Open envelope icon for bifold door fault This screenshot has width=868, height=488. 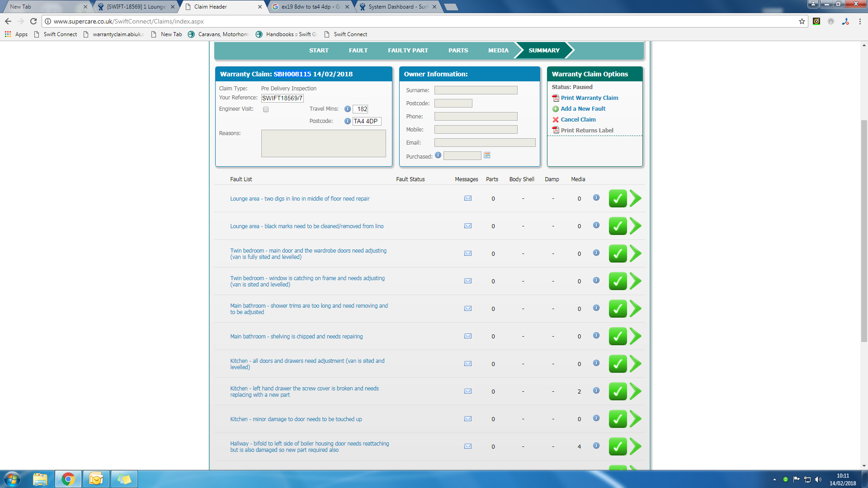pyautogui.click(x=468, y=446)
